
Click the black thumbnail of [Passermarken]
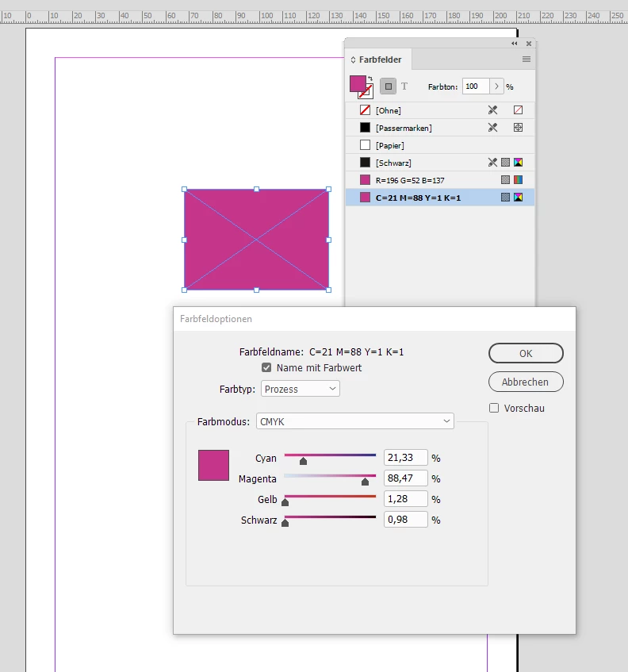[x=365, y=127]
